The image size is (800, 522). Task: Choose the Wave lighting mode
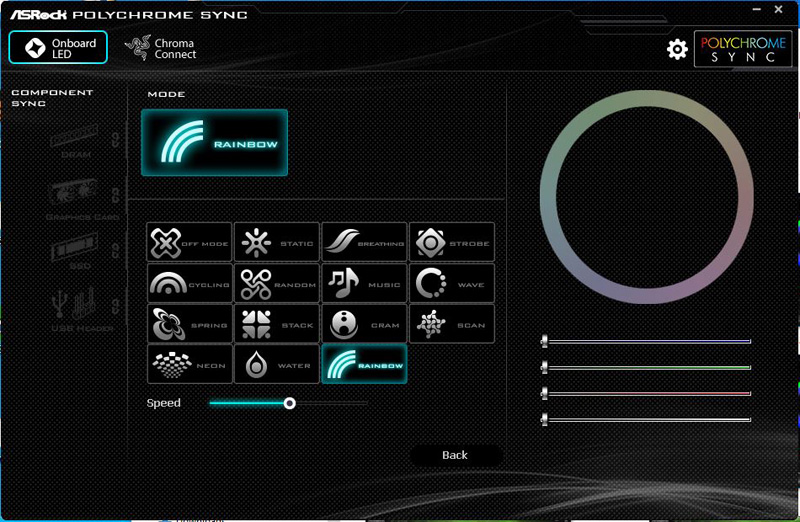452,283
